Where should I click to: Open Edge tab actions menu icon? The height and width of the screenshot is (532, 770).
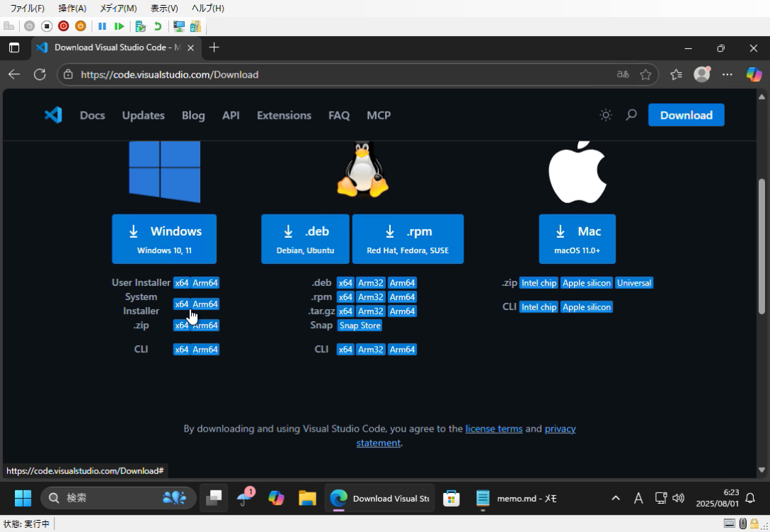[x=14, y=47]
